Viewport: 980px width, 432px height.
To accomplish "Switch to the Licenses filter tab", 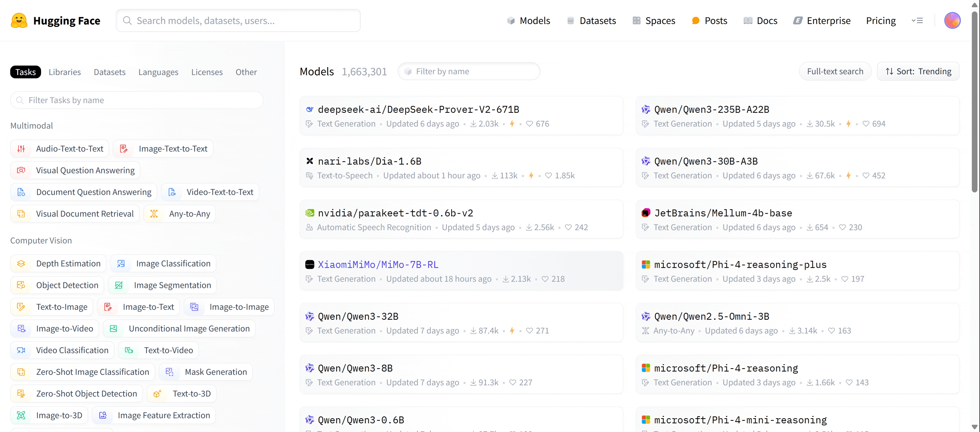I will click(207, 72).
